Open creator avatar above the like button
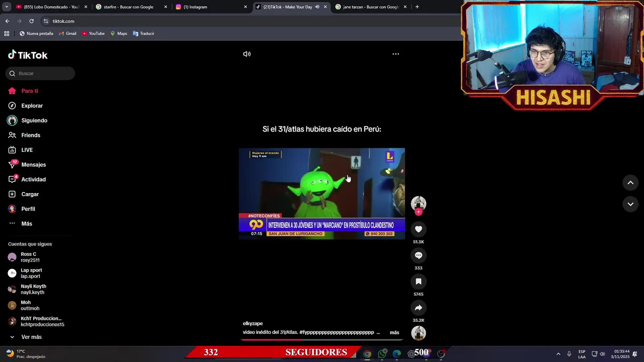 [418, 203]
